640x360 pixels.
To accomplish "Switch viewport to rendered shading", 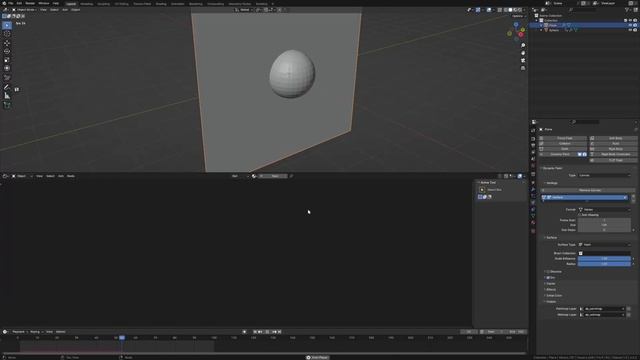I will click(520, 10).
